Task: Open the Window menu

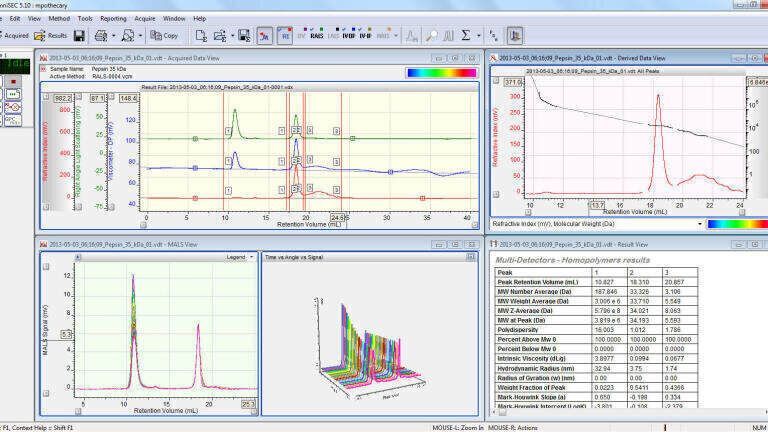Action: pos(174,19)
